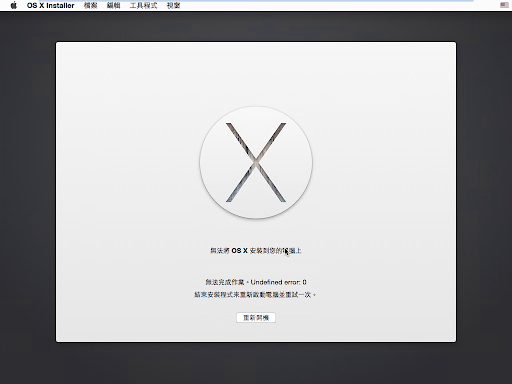Open the 工具程式 menu
This screenshot has width=512, height=384.
pos(143,6)
